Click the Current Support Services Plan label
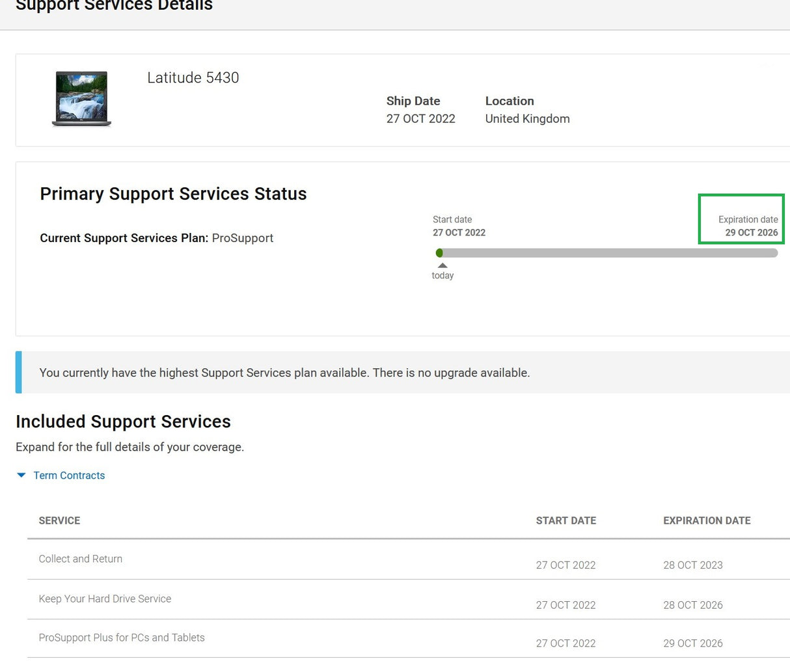The height and width of the screenshot is (672, 790). click(x=124, y=238)
